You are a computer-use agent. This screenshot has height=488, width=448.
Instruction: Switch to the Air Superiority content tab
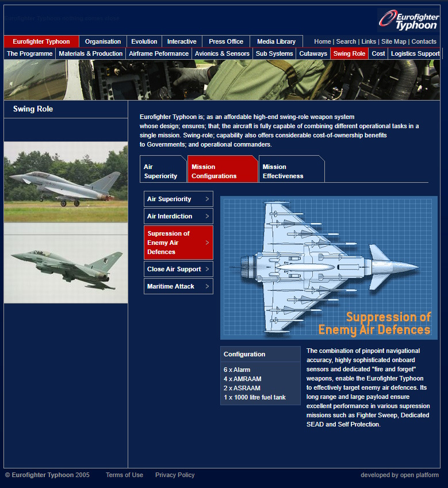tap(163, 169)
